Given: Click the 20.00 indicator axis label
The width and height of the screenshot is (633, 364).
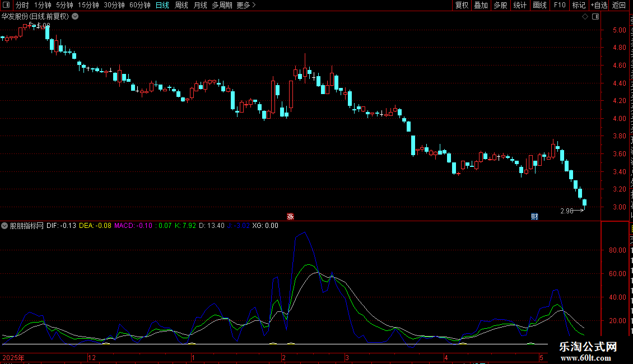Looking at the screenshot, I should pyautogui.click(x=618, y=321).
